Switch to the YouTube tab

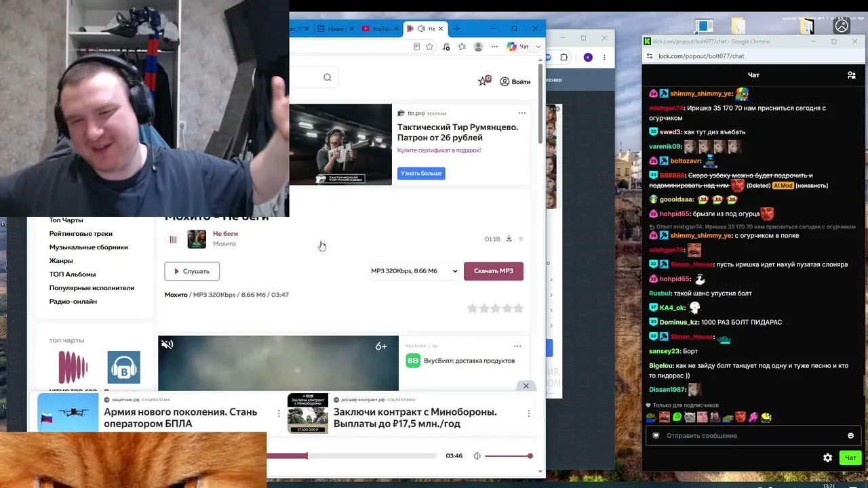pyautogui.click(x=380, y=28)
